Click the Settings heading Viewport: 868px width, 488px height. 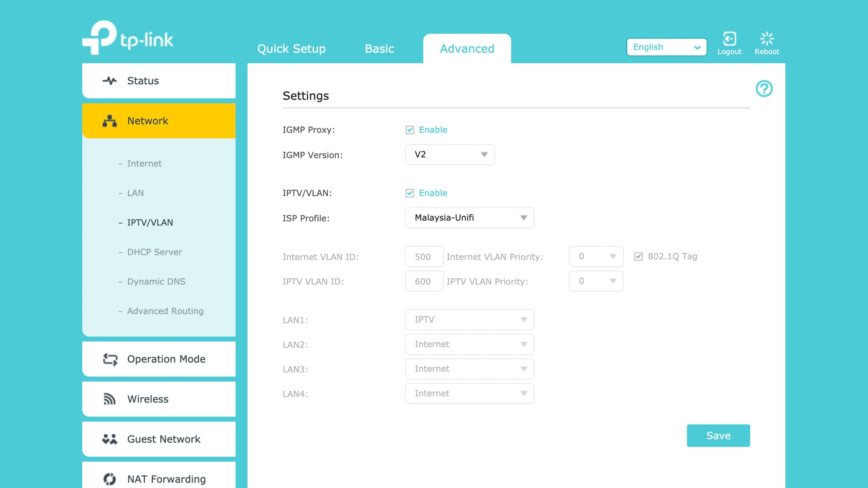click(x=306, y=96)
